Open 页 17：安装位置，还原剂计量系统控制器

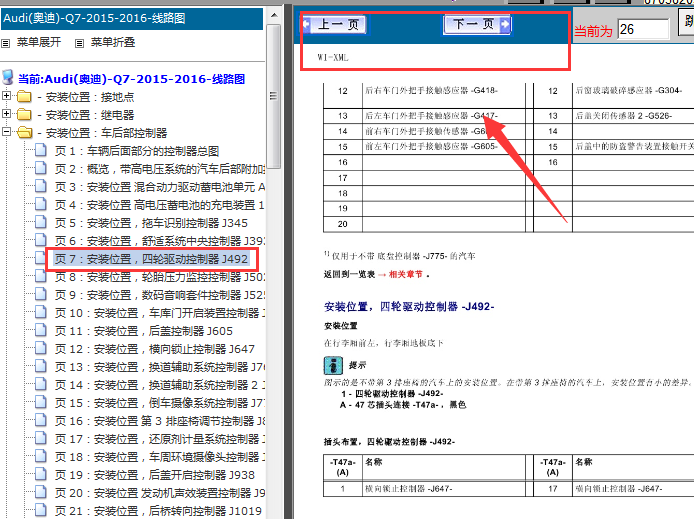(x=160, y=439)
